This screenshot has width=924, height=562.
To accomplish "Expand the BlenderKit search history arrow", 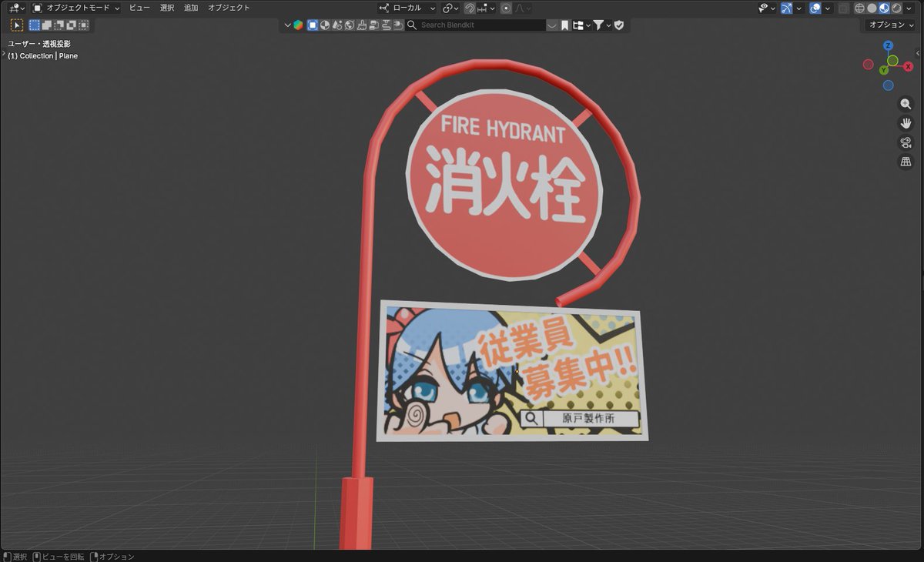I will pos(552,25).
